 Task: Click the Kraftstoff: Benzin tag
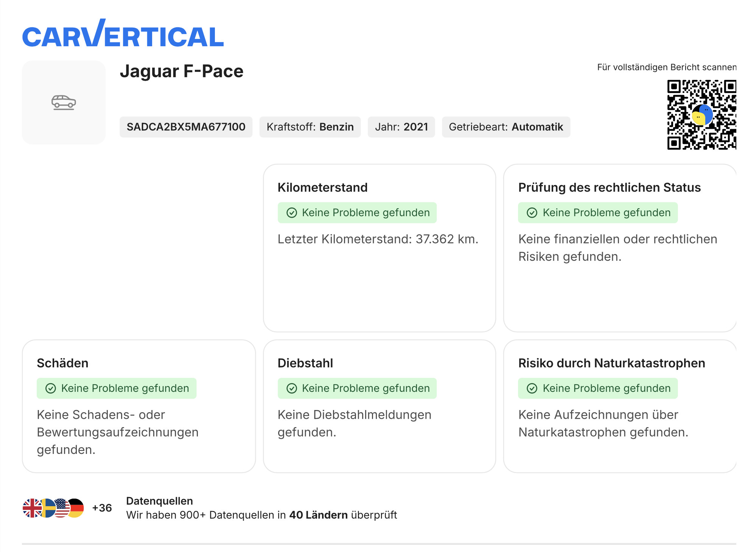[310, 127]
